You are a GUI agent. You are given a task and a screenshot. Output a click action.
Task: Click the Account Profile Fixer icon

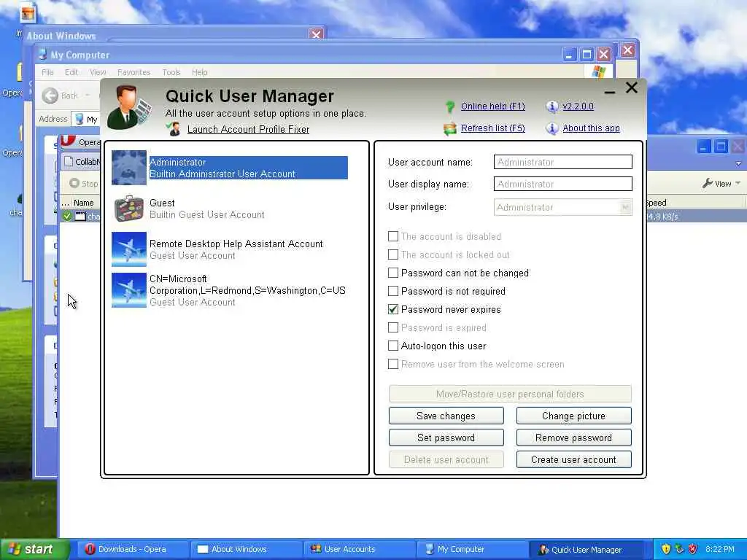(174, 129)
